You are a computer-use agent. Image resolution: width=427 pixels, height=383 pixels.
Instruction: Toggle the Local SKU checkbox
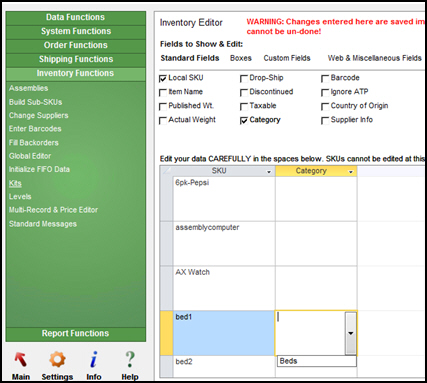coord(163,78)
